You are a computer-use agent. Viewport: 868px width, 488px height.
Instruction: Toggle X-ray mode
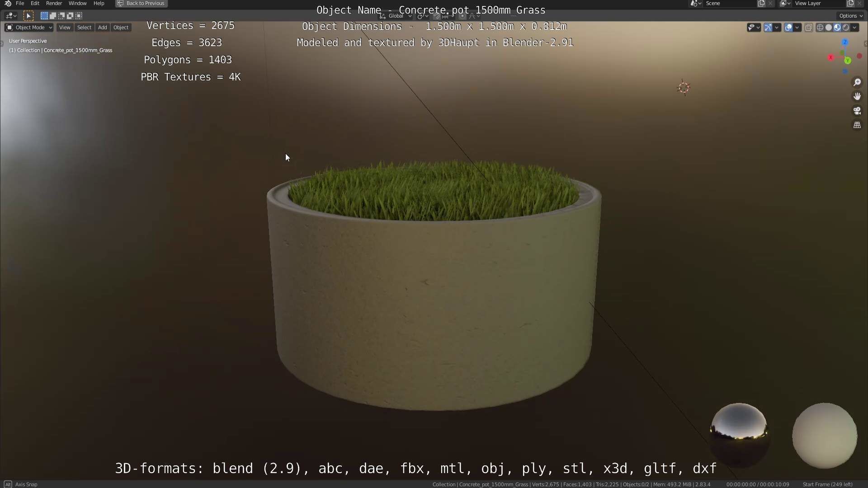point(808,28)
